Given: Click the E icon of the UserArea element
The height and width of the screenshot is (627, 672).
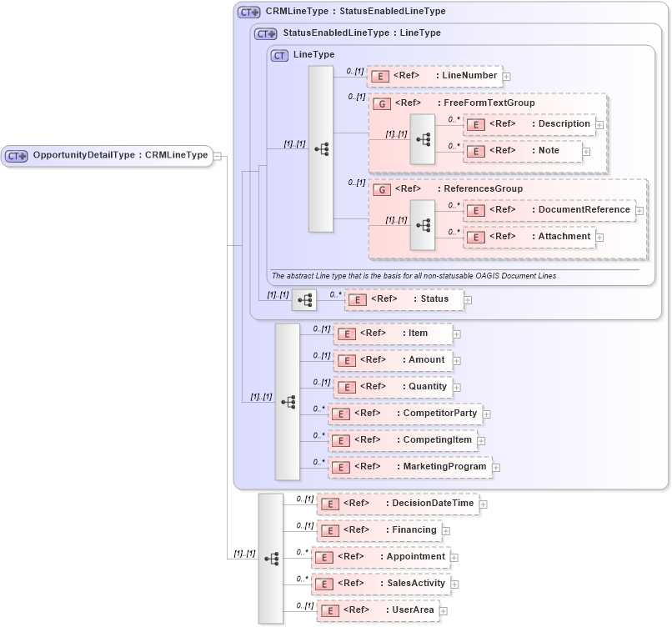Looking at the screenshot, I should tap(330, 610).
